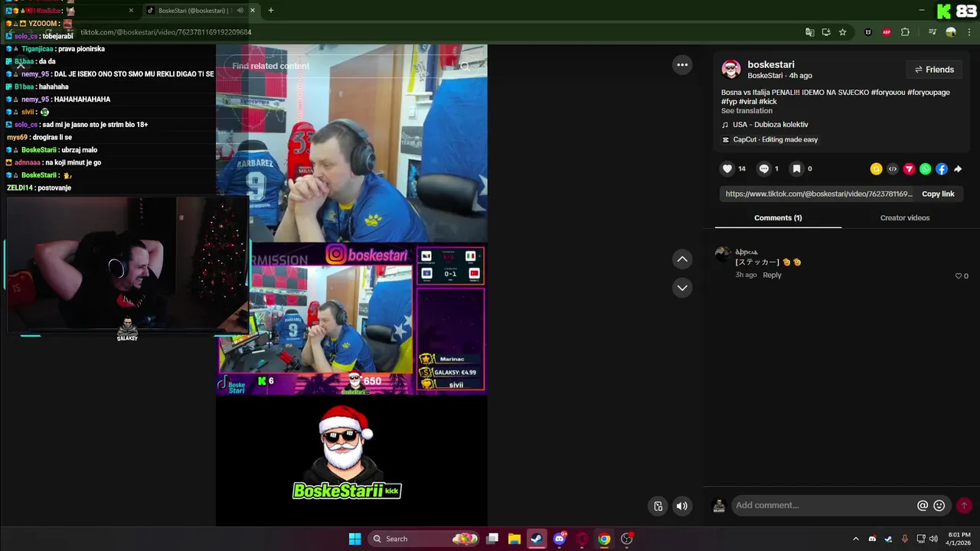Image resolution: width=980 pixels, height=551 pixels.
Task: Post comment with the red arrow button
Action: point(964,506)
